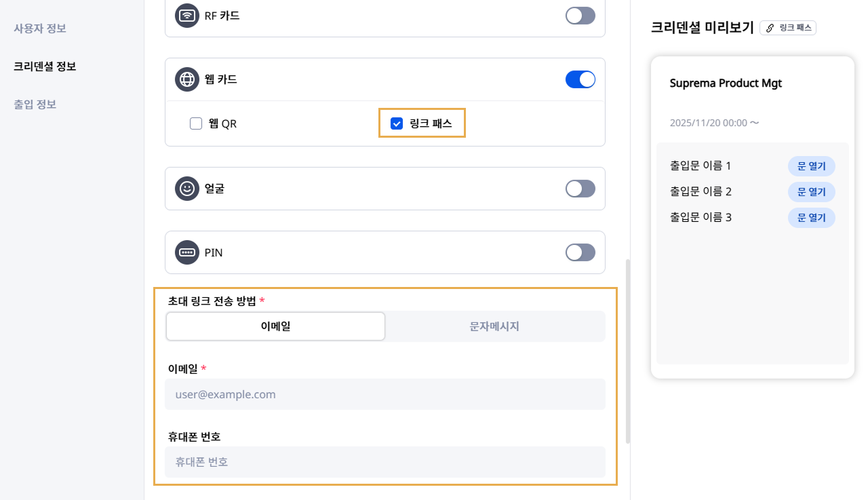Click the 휴대폰 번호 input field
Image resolution: width=868 pixels, height=500 pixels.
(x=384, y=462)
